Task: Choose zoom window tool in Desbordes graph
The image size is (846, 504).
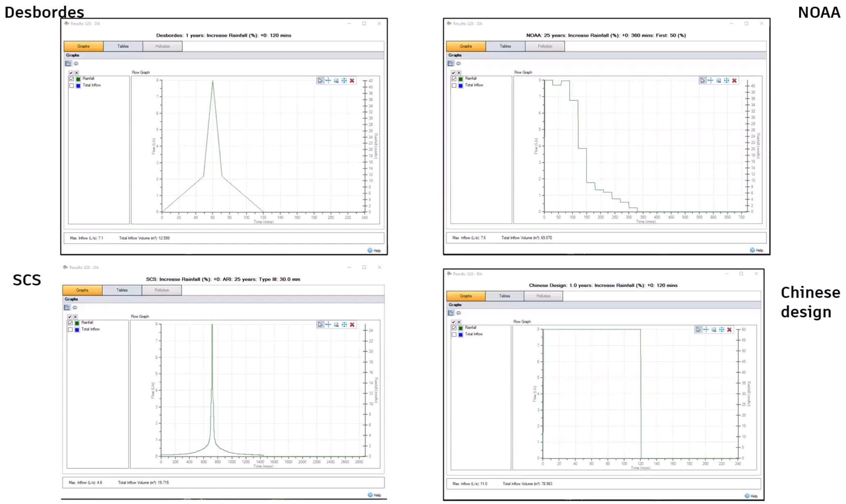Action: click(336, 80)
